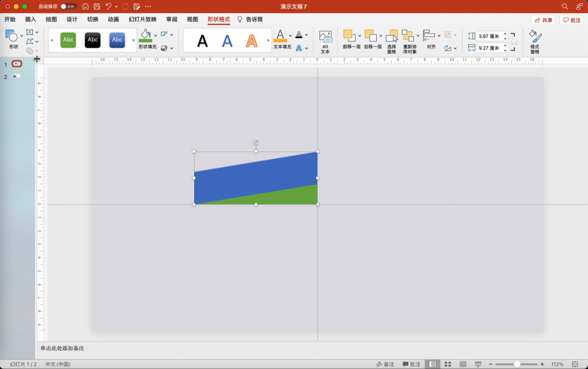Increase shape height with up stepper
Screen dimensions: 588x369
coord(505,34)
